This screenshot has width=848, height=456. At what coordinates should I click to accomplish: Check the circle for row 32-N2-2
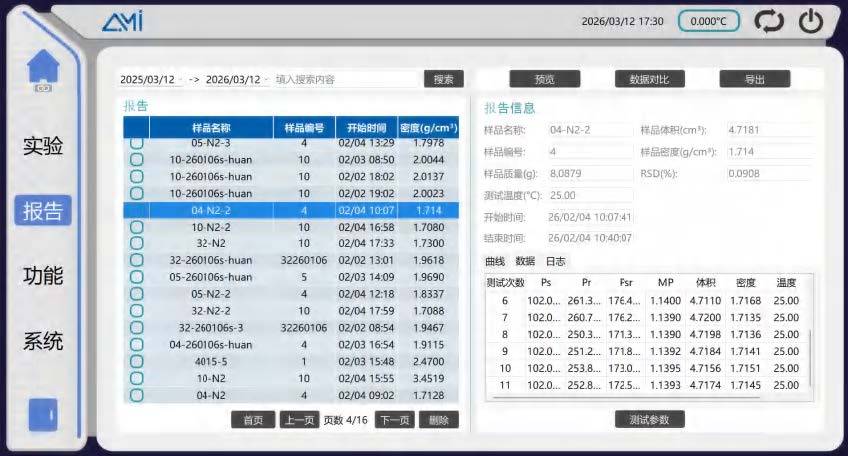(137, 310)
